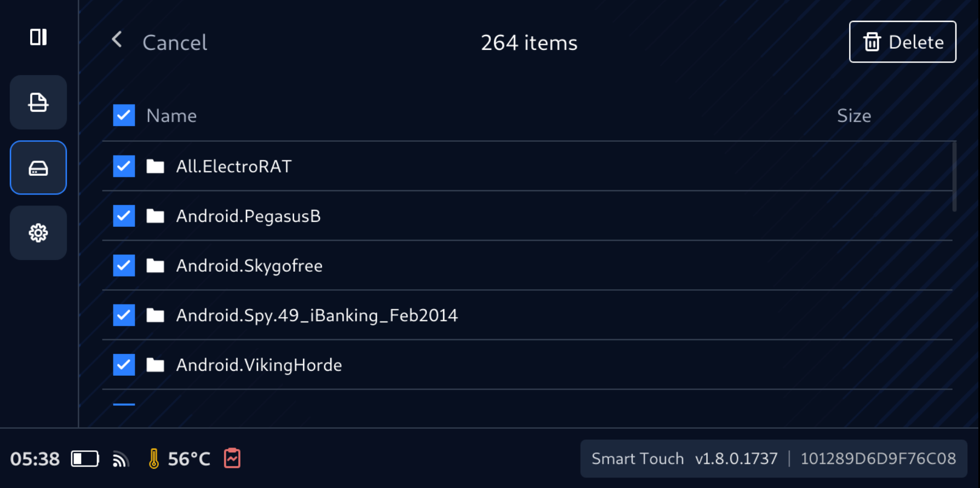The image size is (980, 488).
Task: Cancel the selection
Action: pos(175,43)
